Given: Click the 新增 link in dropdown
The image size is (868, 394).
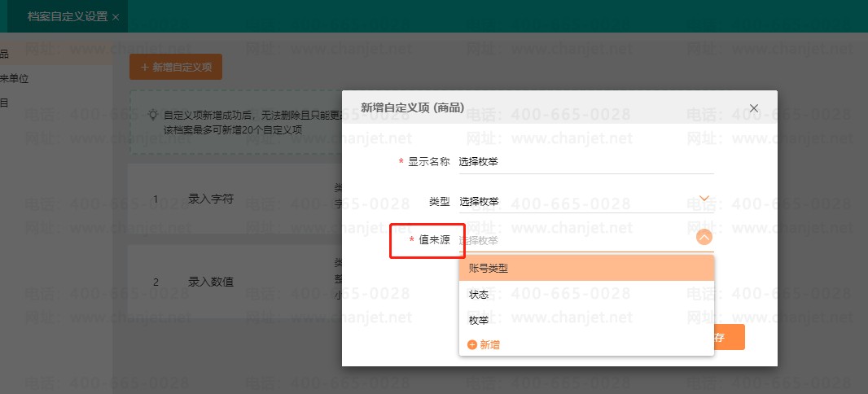Looking at the screenshot, I should point(484,345).
